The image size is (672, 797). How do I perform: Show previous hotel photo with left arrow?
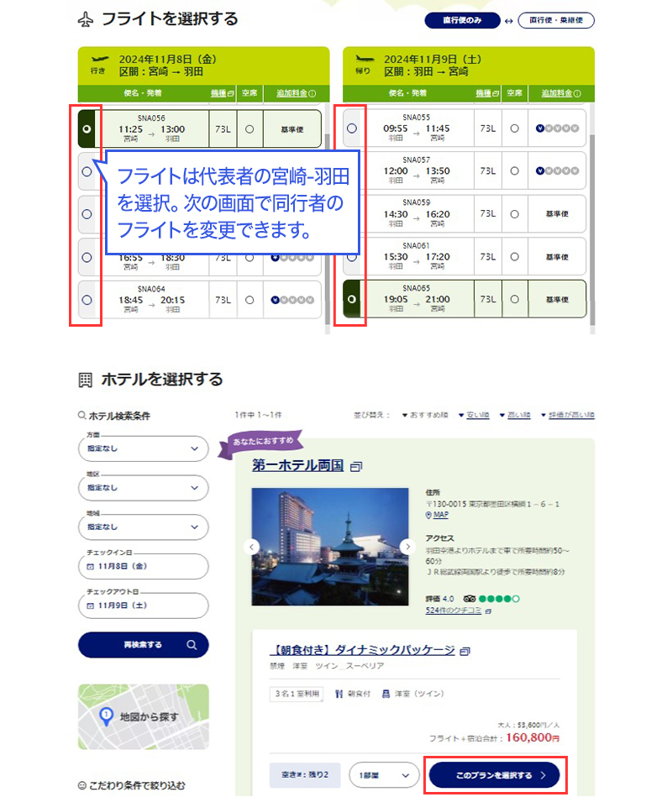250,546
